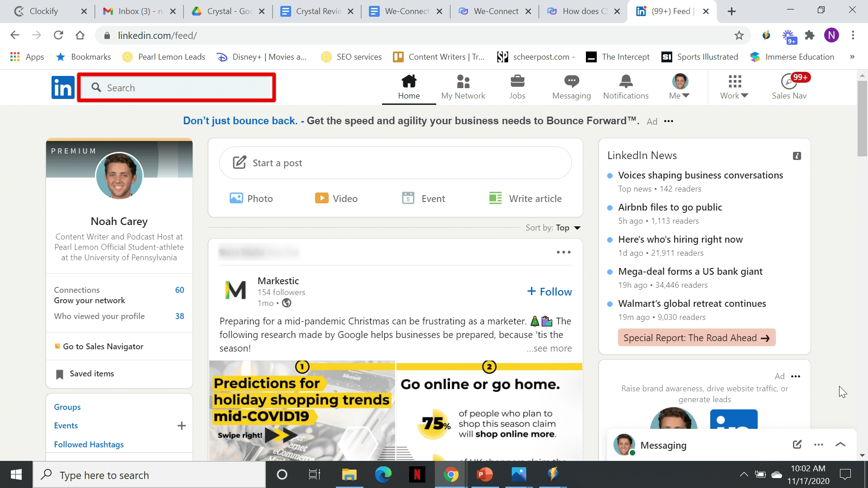This screenshot has height=488, width=868.
Task: Open Chrome profile N avatar
Action: click(x=831, y=35)
